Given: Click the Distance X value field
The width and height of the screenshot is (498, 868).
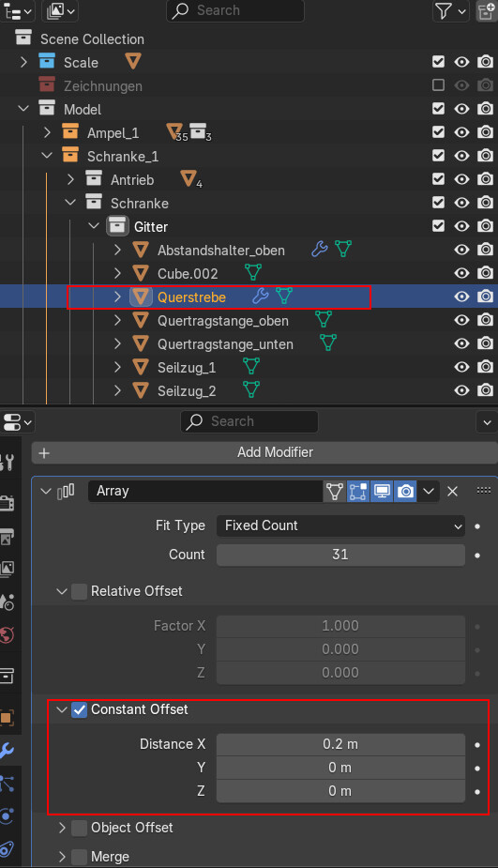Looking at the screenshot, I should click(340, 744).
